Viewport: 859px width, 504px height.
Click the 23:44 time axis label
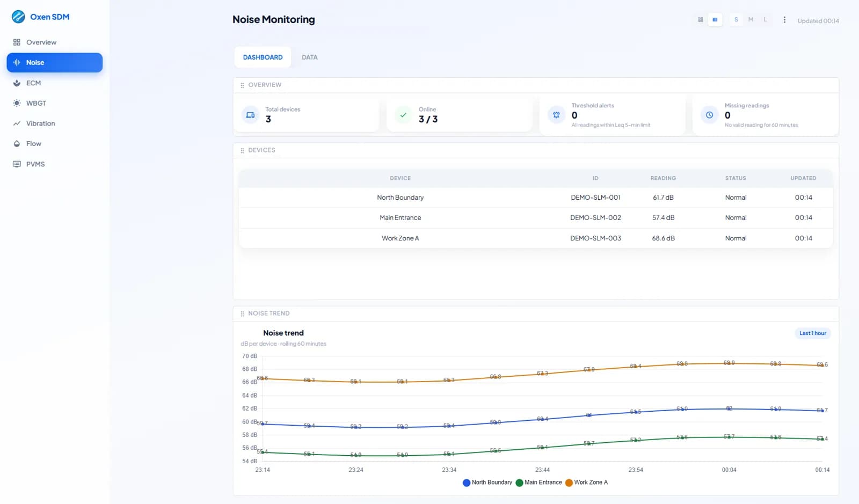(542, 470)
